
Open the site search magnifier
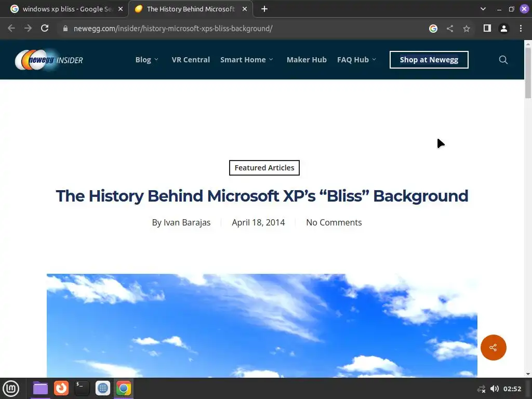point(503,60)
